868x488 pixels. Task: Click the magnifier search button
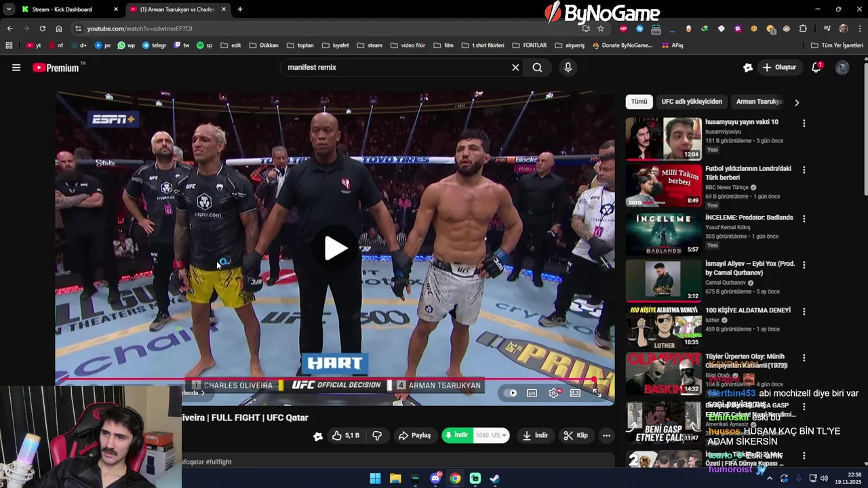pyautogui.click(x=537, y=68)
